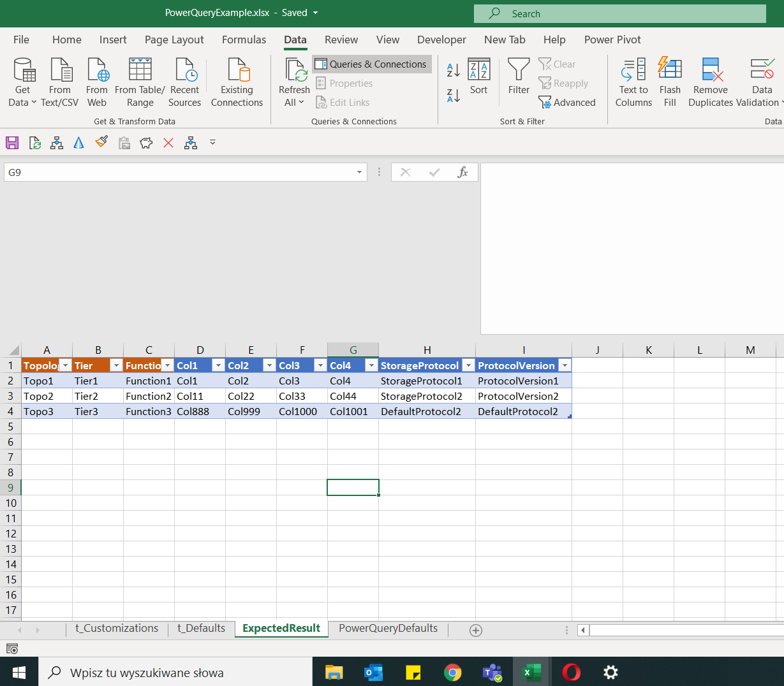Add a new sheet with plus button
Image resolution: width=784 pixels, height=686 pixels.
[x=476, y=630]
